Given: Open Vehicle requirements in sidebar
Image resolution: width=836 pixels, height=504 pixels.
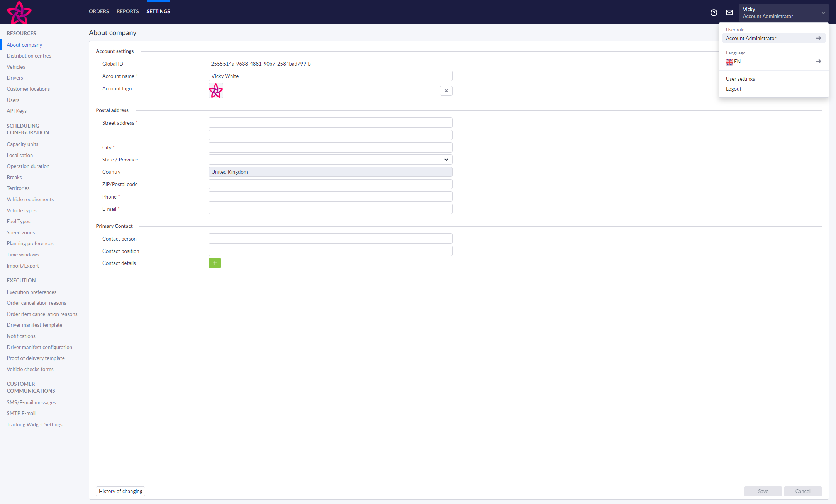Looking at the screenshot, I should pyautogui.click(x=30, y=199).
